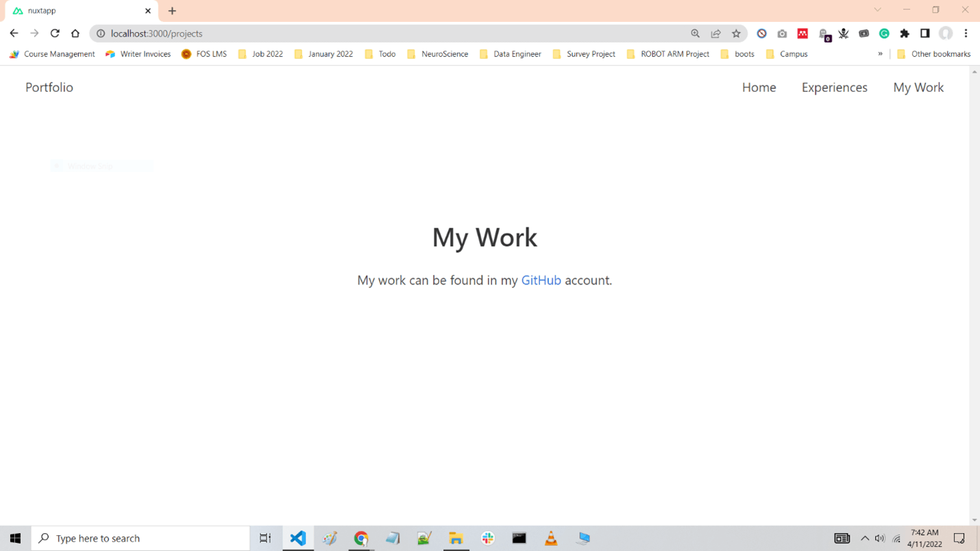Share this page via share icon
Viewport: 980px width, 551px height.
click(715, 34)
